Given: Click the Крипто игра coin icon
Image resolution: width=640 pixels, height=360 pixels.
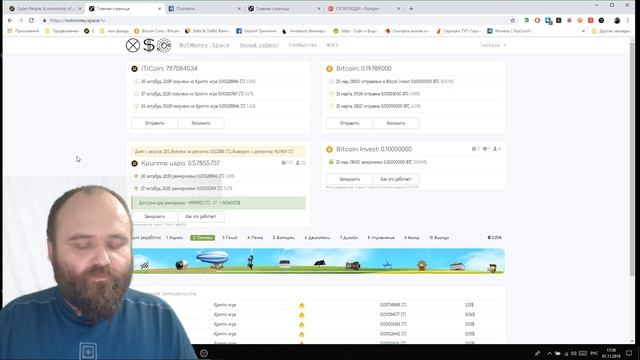Looking at the screenshot, I should pyautogui.click(x=134, y=163).
